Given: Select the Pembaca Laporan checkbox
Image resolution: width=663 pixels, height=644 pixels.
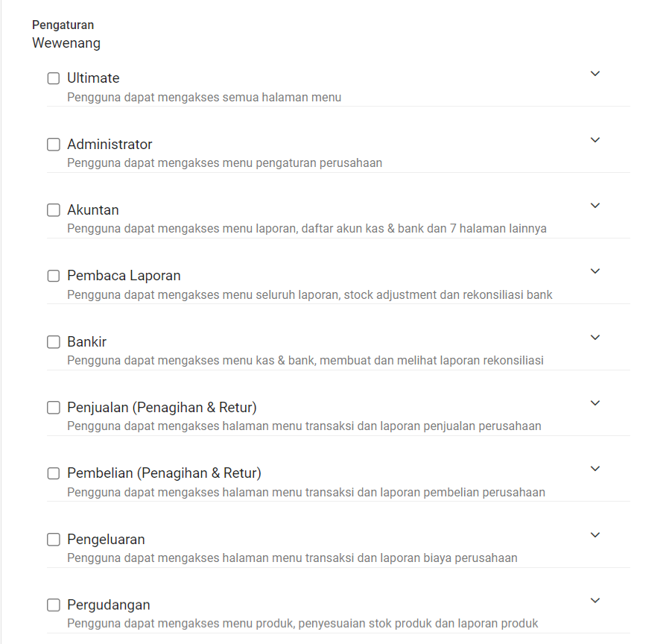Looking at the screenshot, I should point(54,276).
